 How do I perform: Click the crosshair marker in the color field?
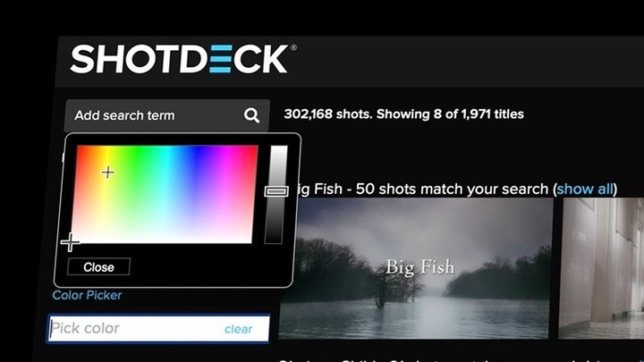pyautogui.click(x=107, y=172)
